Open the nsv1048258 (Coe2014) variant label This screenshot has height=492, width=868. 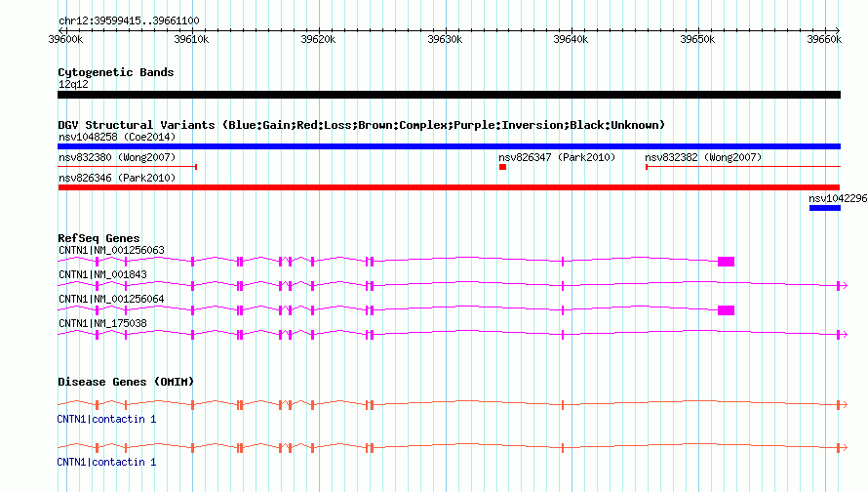click(117, 137)
